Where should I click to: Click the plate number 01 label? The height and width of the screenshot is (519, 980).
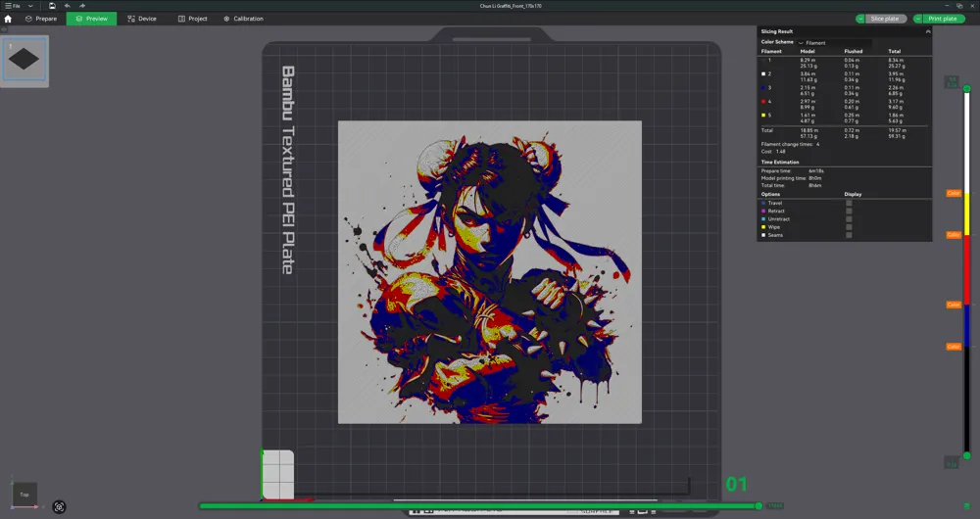pyautogui.click(x=736, y=484)
